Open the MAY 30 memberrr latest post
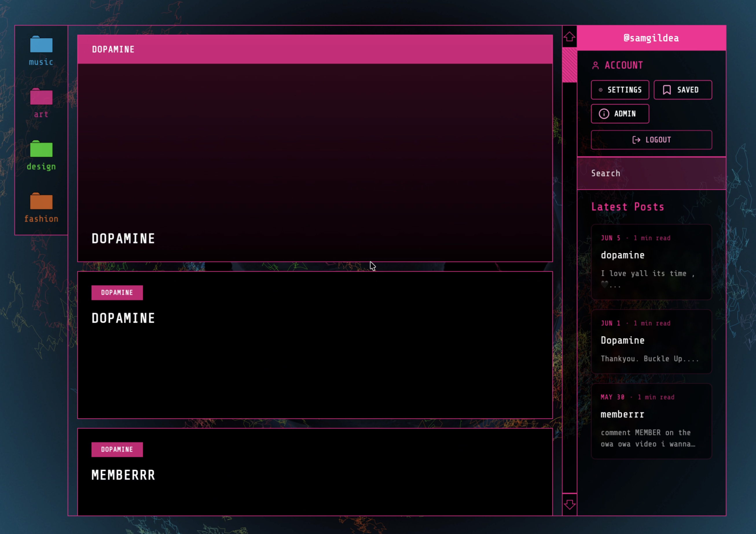 tap(651, 421)
